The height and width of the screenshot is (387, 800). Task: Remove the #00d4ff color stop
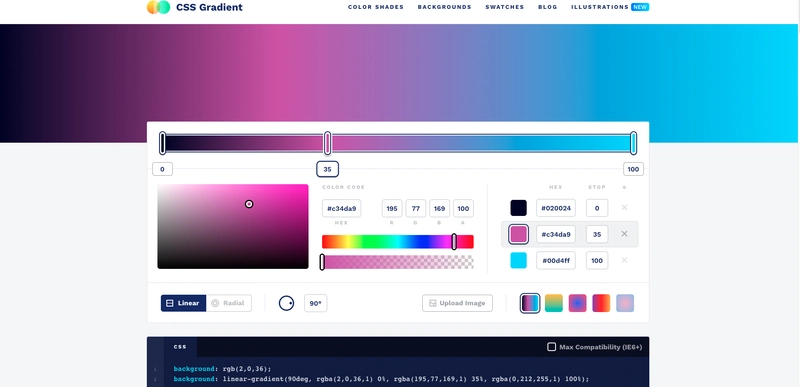coord(624,260)
